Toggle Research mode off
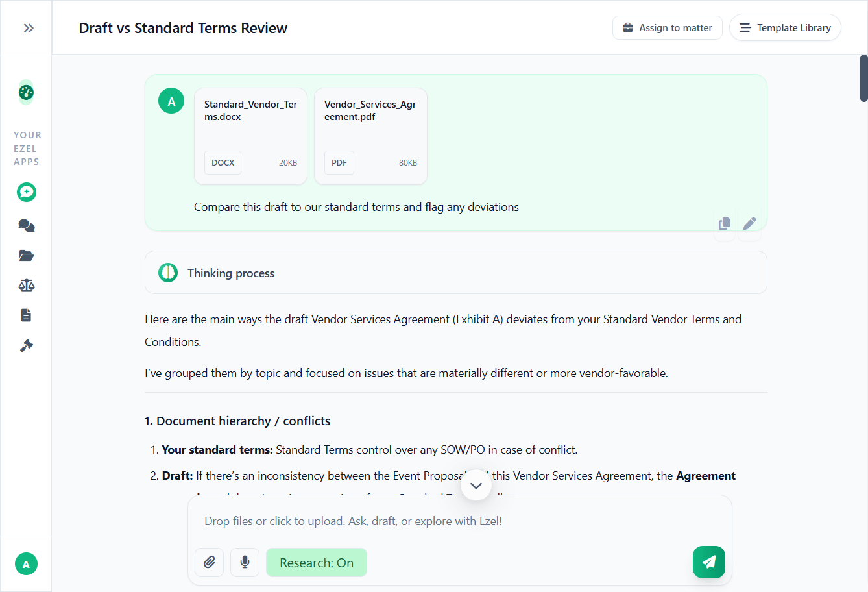868x592 pixels. pyautogui.click(x=317, y=562)
